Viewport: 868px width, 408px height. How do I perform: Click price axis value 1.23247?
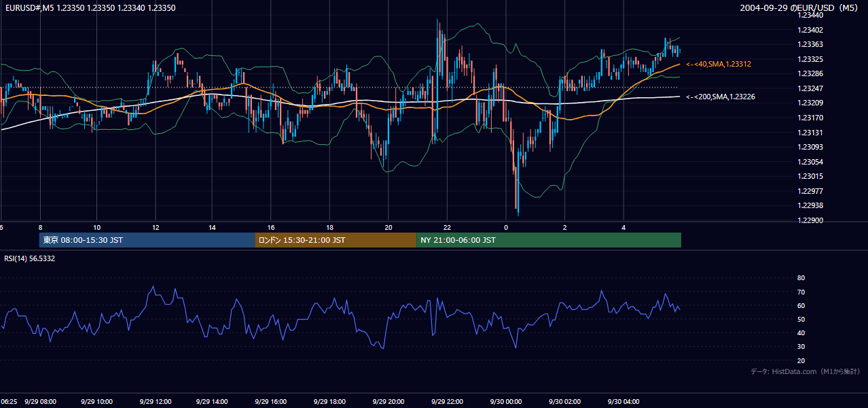pos(810,88)
